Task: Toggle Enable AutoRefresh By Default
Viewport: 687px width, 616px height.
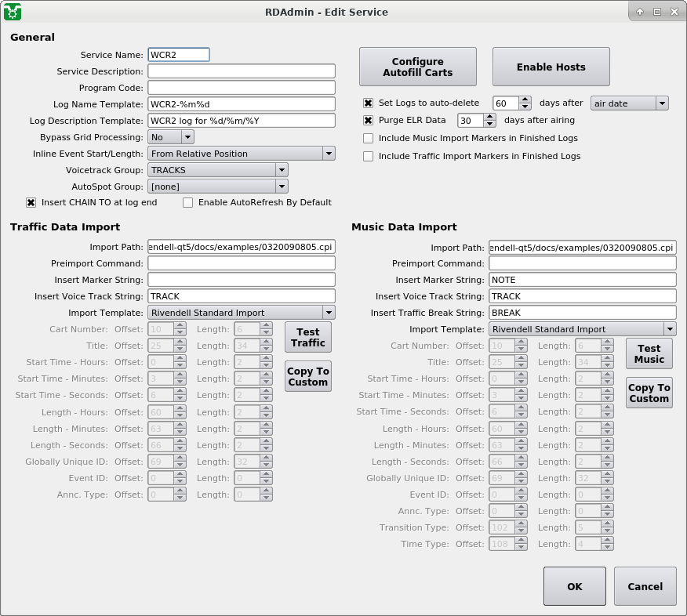Action: pos(187,203)
